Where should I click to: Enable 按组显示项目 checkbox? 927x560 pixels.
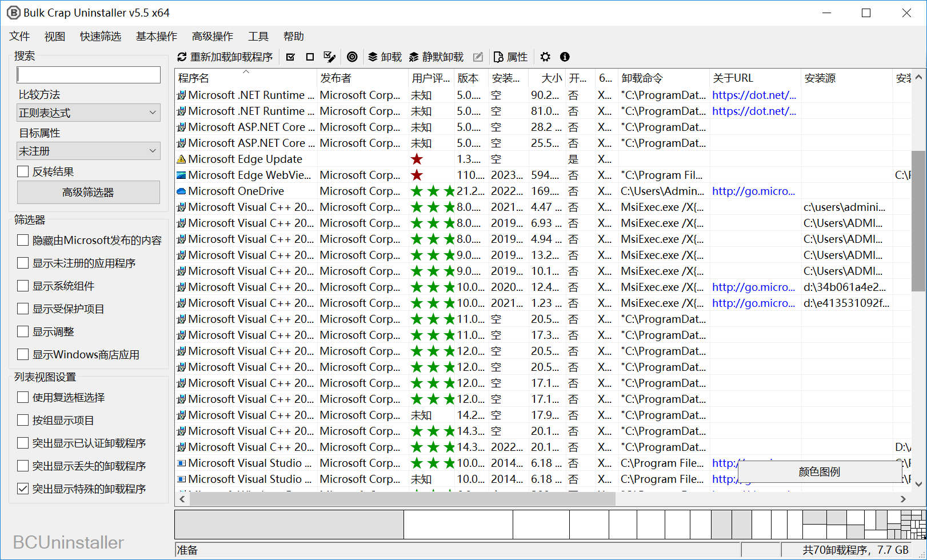tap(56, 420)
